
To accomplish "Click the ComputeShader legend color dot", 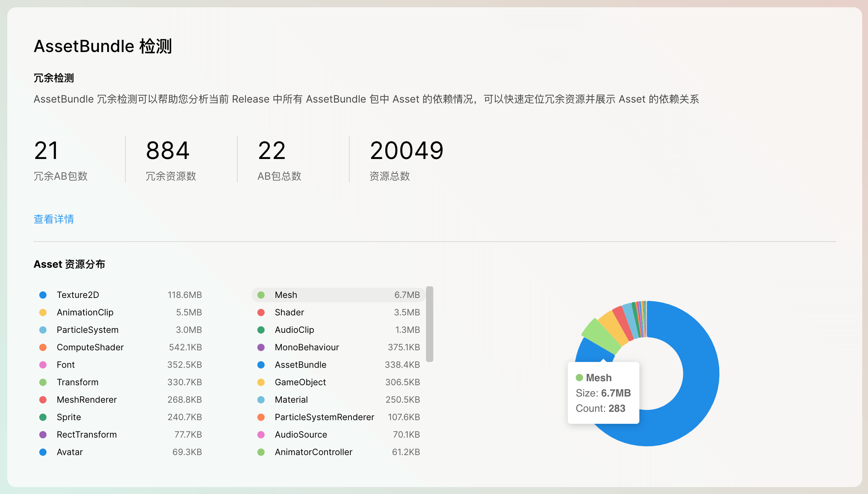I will [x=43, y=347].
